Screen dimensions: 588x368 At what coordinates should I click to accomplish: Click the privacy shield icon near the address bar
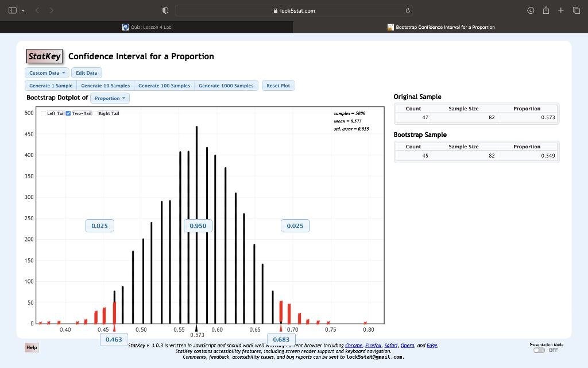165,10
